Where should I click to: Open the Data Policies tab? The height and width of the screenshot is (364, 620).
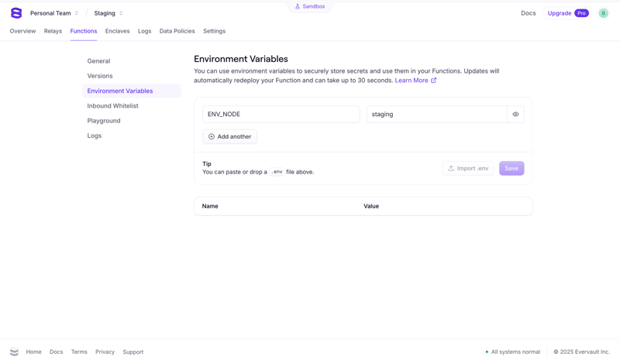click(177, 31)
